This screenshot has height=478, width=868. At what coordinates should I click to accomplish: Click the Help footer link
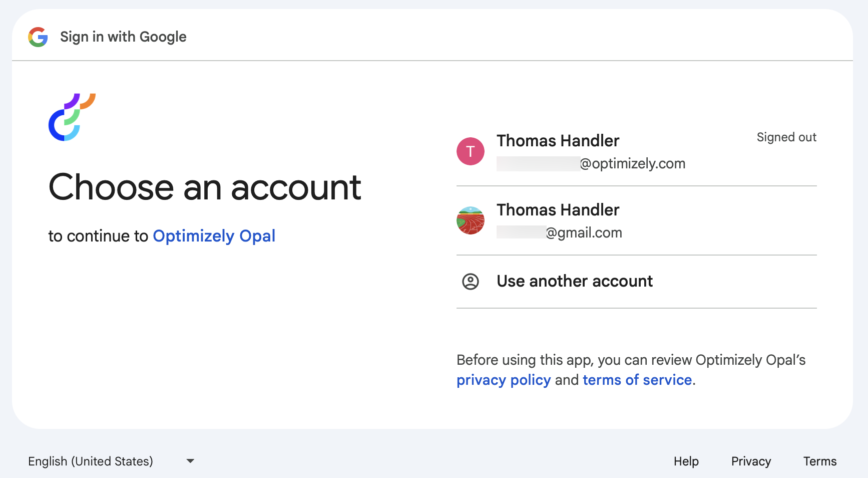(x=686, y=461)
